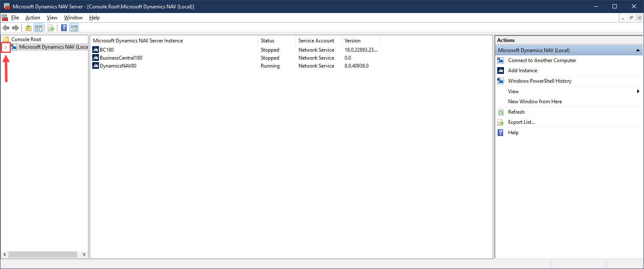
Task: Collapse the Microsoft Dynamics NAV (Local) actions section
Action: (x=638, y=50)
